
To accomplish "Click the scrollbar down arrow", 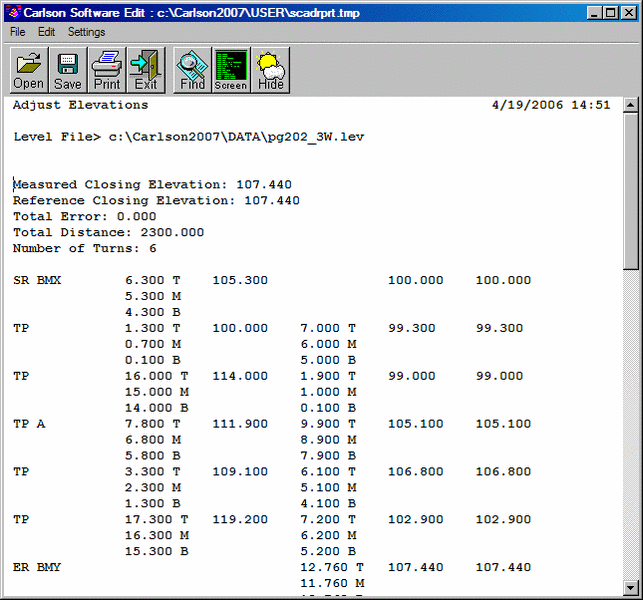I will pyautogui.click(x=631, y=588).
